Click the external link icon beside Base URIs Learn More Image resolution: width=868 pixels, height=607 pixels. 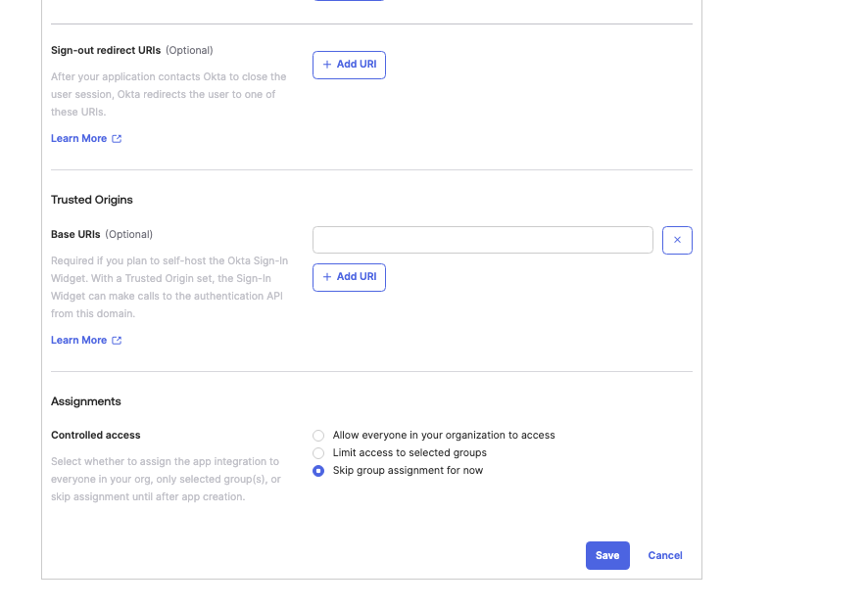click(x=117, y=340)
